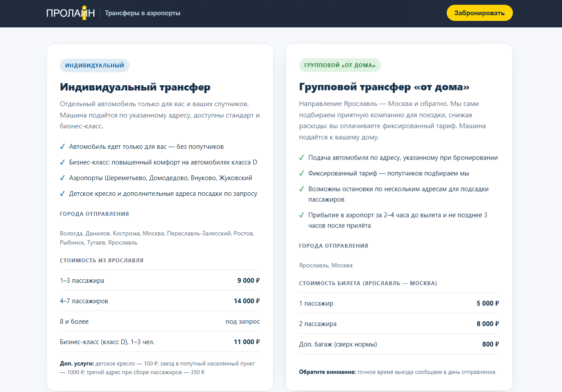Click checkmark next to Бизнес-класс feature
This screenshot has width=562, height=392.
coord(63,162)
